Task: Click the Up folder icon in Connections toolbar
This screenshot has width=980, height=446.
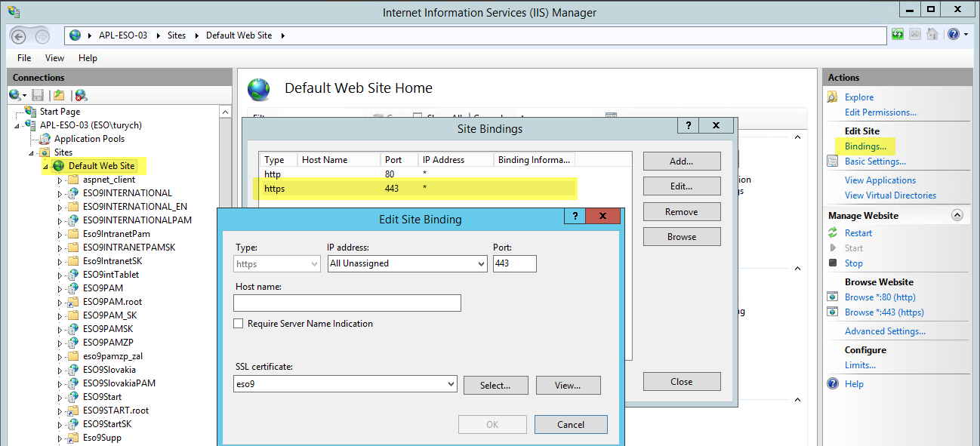Action: click(x=59, y=95)
